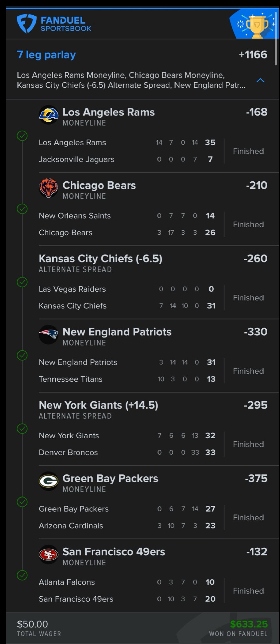The image size is (280, 644).
Task: Select the Giants versus Broncos score row
Action: click(x=127, y=444)
